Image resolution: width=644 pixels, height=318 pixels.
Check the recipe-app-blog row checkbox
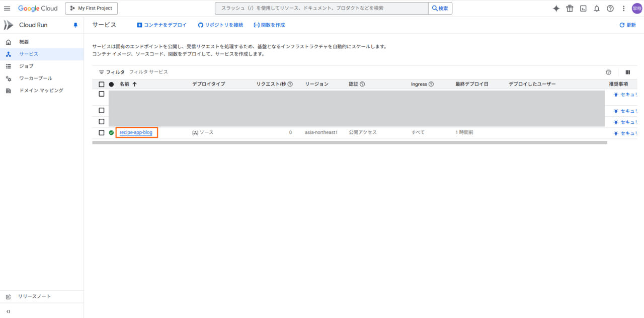click(102, 133)
